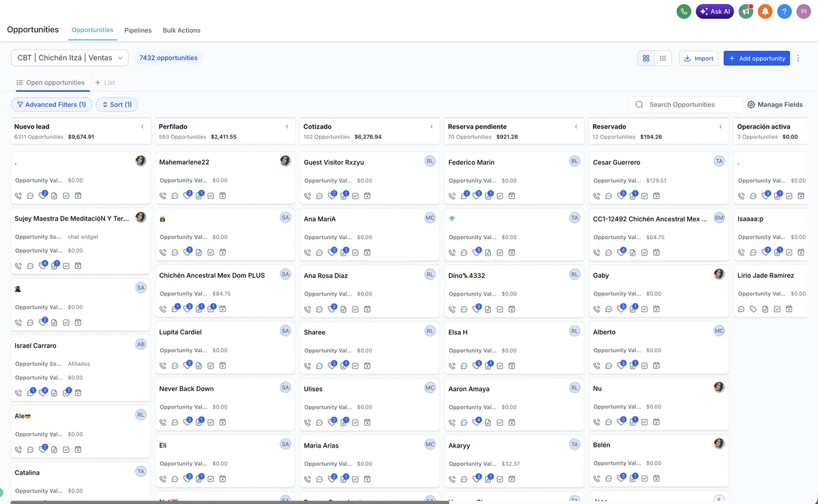Conversation icon on Ana Rosa Diaz card
The image size is (818, 504).
point(320,309)
